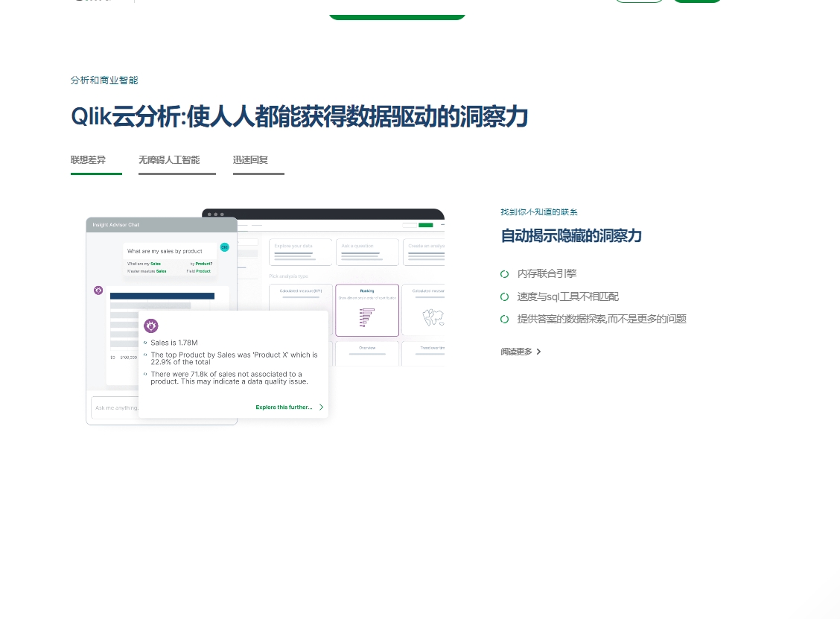
Task: Click the circle bullet beside 内存联合引擎
Action: point(505,274)
